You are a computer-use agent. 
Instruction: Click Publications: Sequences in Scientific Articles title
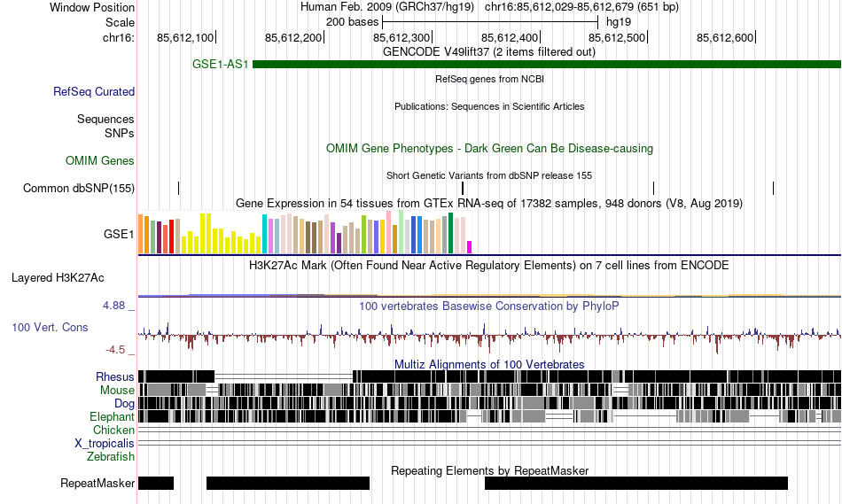489,106
